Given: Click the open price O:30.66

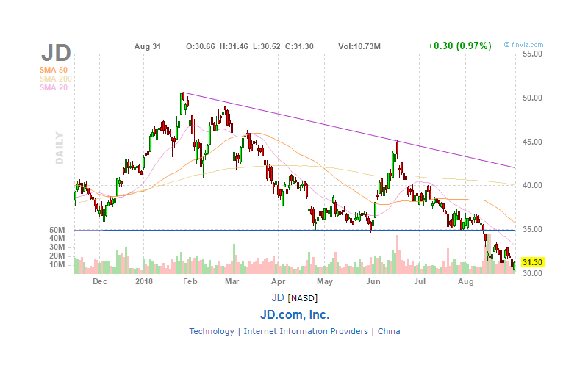Looking at the screenshot, I should coord(201,46).
